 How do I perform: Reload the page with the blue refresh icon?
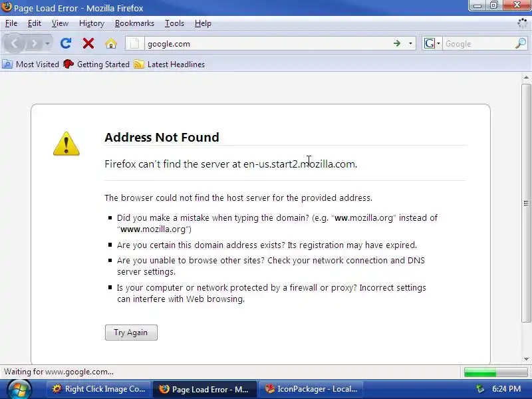point(65,43)
